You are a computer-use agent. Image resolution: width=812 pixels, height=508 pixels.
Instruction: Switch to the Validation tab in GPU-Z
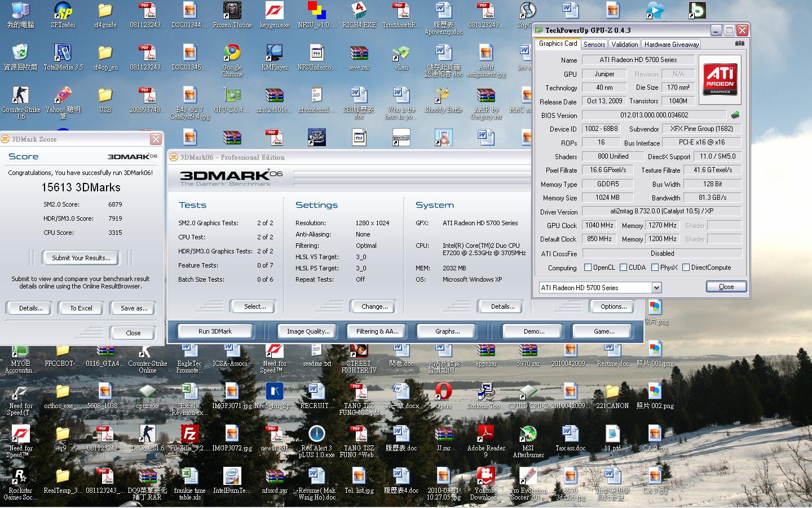coord(625,44)
